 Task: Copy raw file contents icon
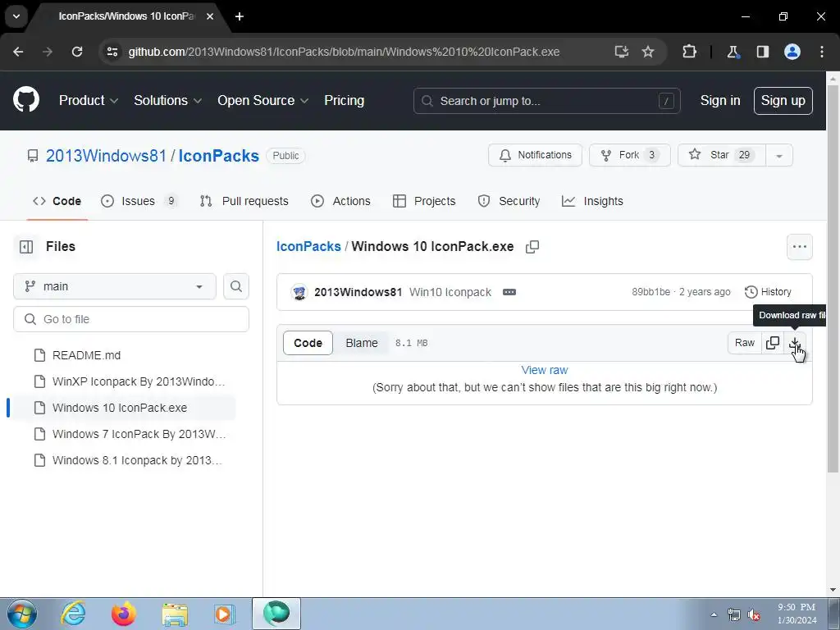773,343
